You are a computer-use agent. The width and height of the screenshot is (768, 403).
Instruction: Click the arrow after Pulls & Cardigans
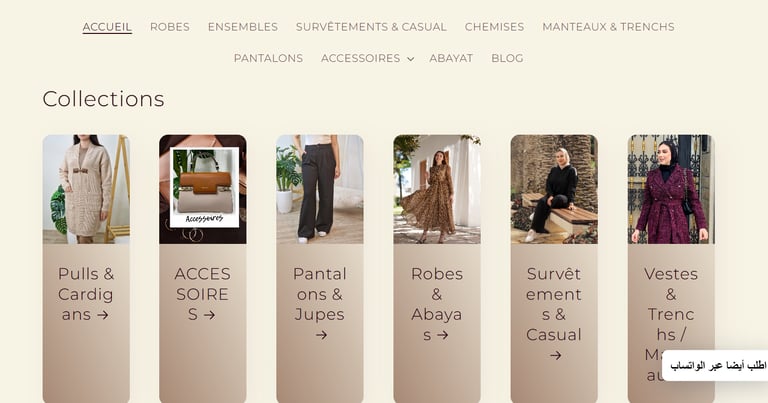tap(102, 315)
